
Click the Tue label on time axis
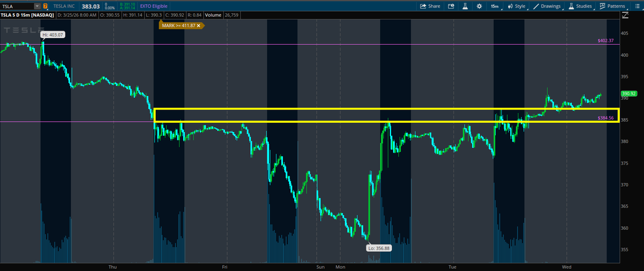point(452,267)
